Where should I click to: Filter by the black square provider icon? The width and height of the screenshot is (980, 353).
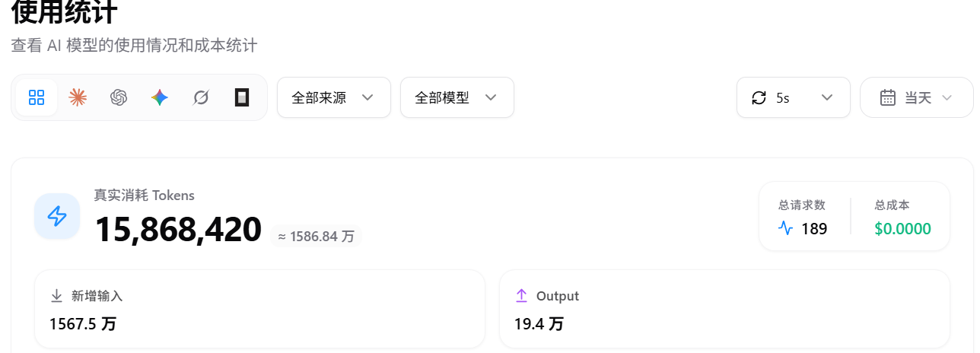click(242, 97)
